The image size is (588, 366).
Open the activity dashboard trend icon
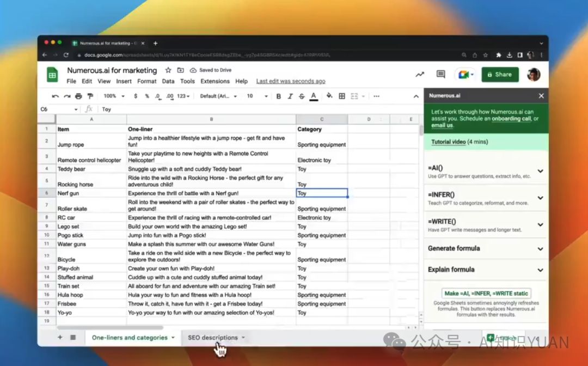pyautogui.click(x=420, y=74)
